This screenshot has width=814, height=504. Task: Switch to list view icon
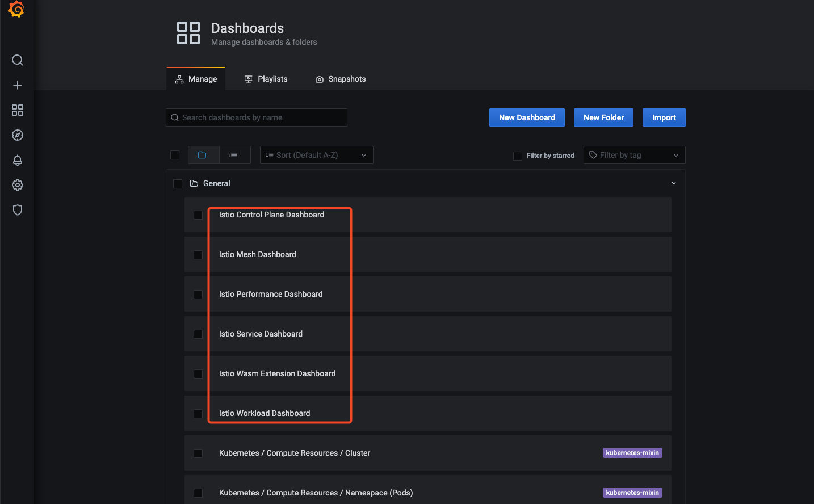click(233, 155)
